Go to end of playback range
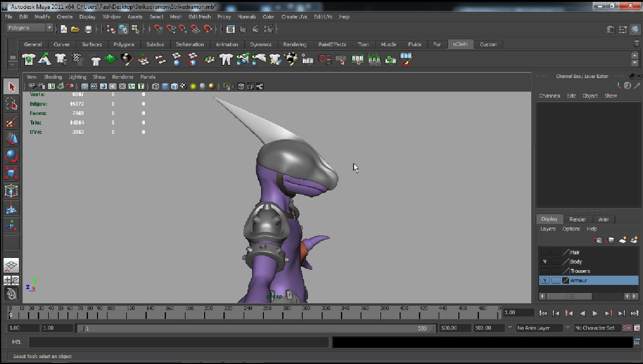The image size is (643, 364). click(x=635, y=313)
